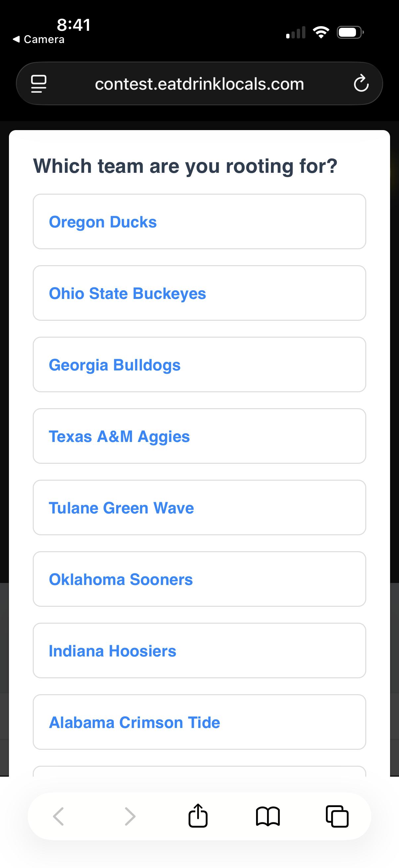Return to Camera via back arrow
This screenshot has height=868, width=399.
coord(38,39)
